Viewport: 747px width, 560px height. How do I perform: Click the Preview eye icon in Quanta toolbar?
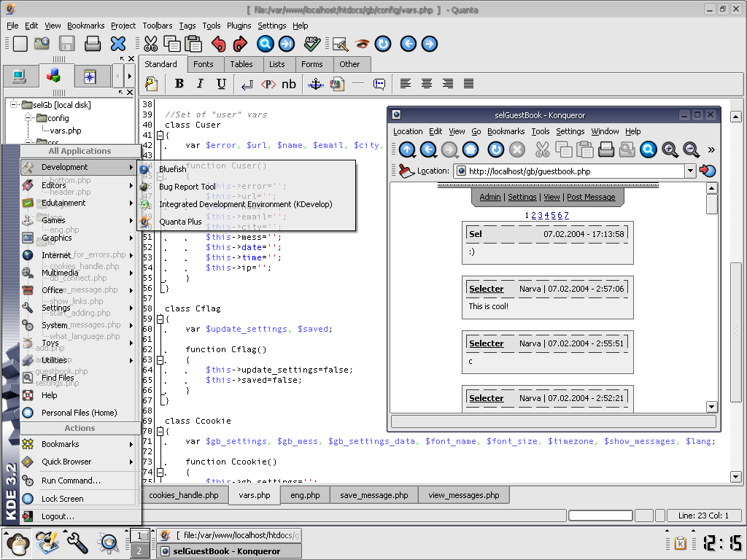pos(362,44)
